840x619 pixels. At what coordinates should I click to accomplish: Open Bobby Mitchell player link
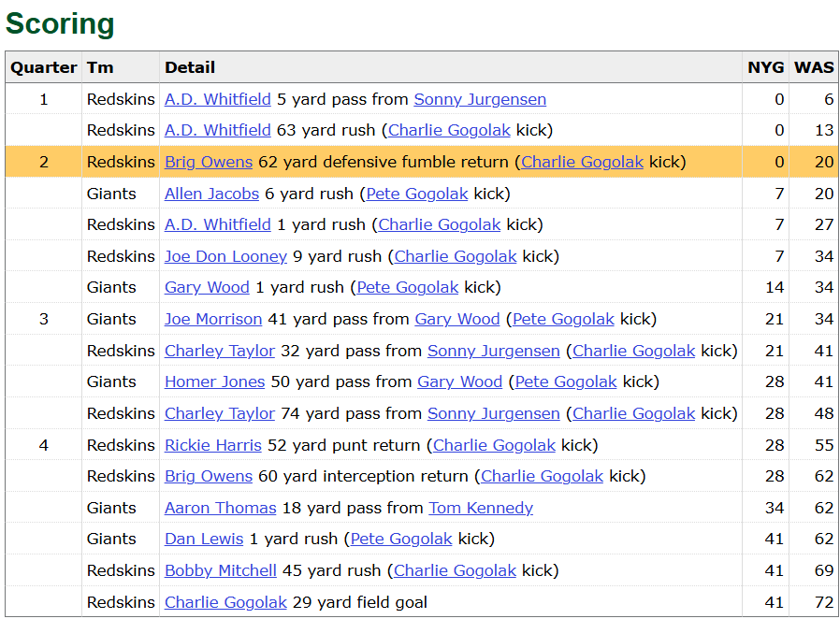tap(221, 569)
